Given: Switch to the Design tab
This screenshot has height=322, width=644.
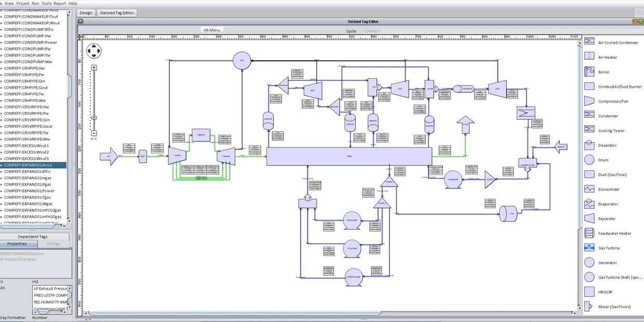Looking at the screenshot, I should tap(86, 13).
